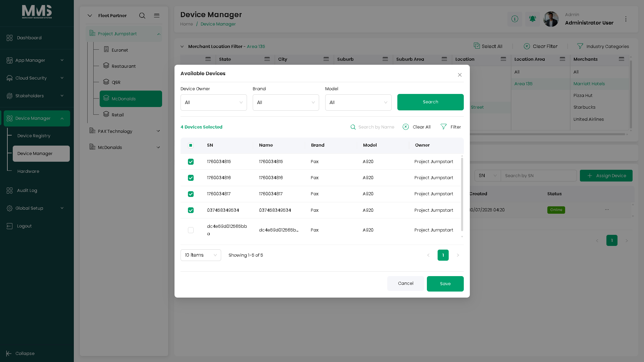Screen dimensions: 644x362
Task: Uncheck device 1760034816 checkbox
Action: click(x=191, y=178)
